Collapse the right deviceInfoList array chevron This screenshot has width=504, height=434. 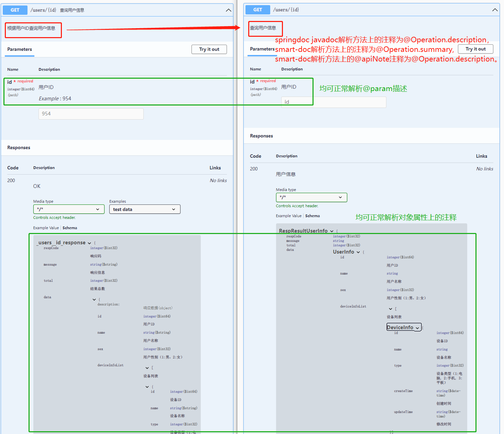[x=391, y=309]
